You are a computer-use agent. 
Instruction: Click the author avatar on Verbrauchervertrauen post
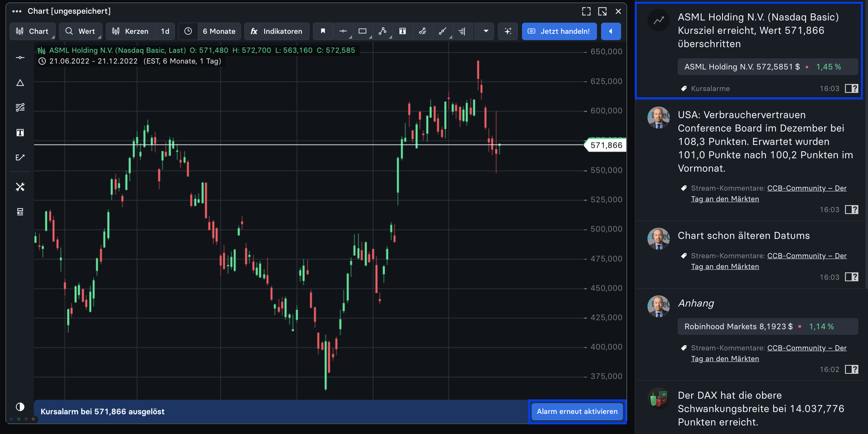[659, 118]
